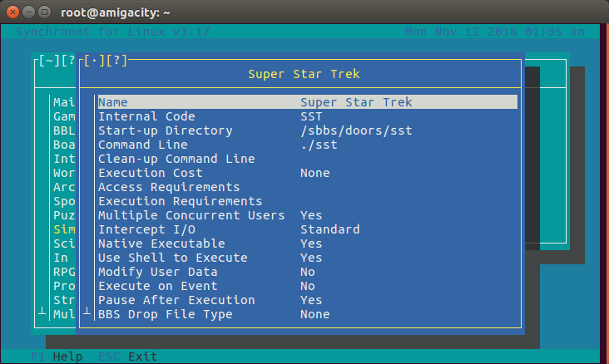Change the Intercept I/O setting

[x=307, y=229]
